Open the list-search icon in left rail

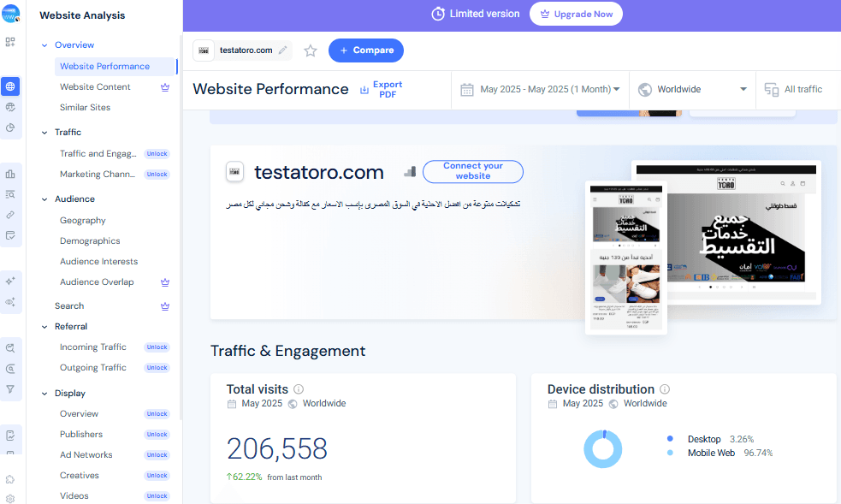10,194
